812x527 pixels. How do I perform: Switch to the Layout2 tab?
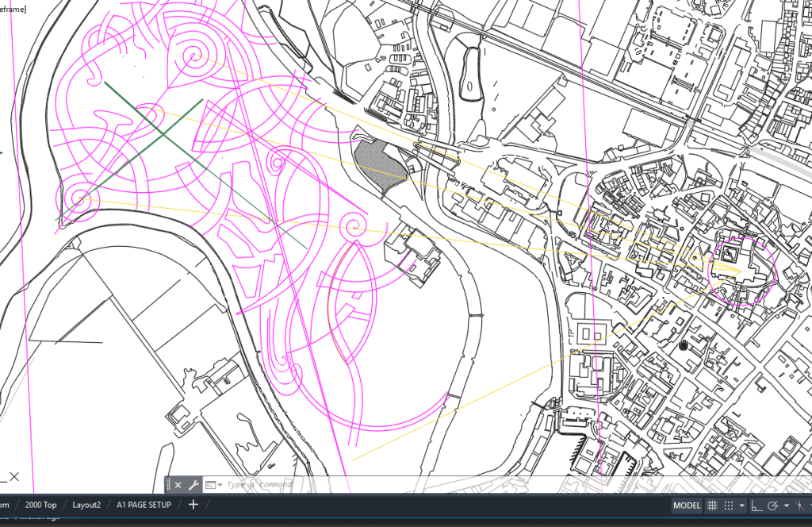[86, 505]
